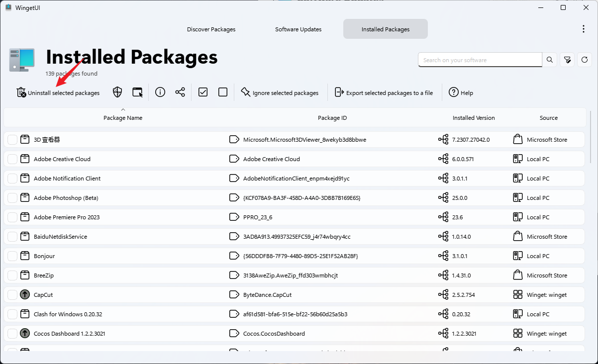The height and width of the screenshot is (364, 598).
Task: Check the box next to Bonjour
Action: (12, 256)
